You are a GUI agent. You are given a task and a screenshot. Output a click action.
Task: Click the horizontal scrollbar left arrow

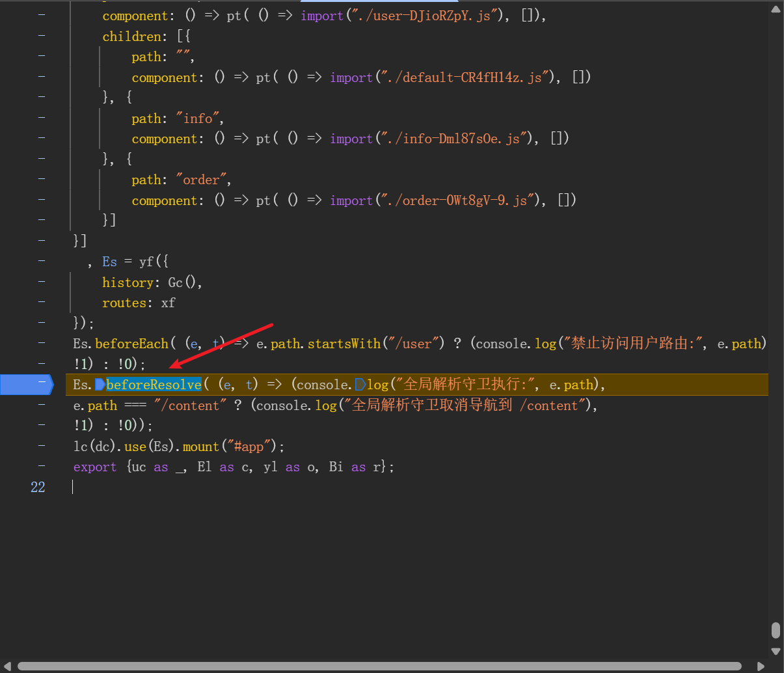tap(8, 666)
